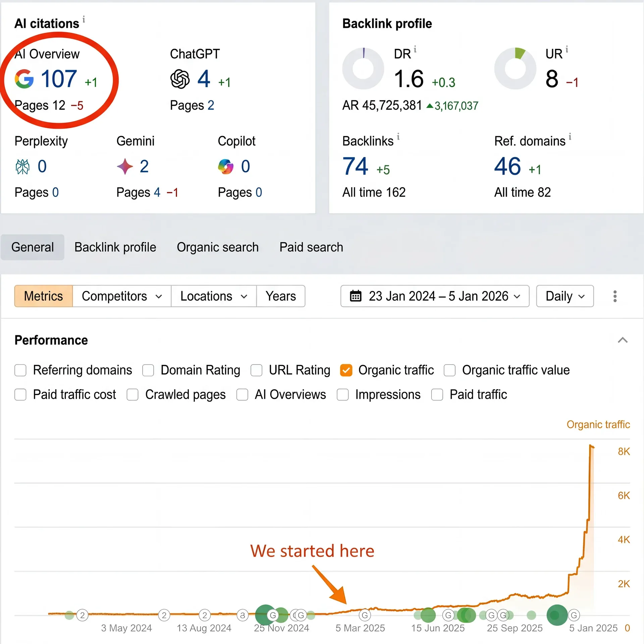This screenshot has height=644, width=644.
Task: Select the Years button
Action: click(x=281, y=296)
